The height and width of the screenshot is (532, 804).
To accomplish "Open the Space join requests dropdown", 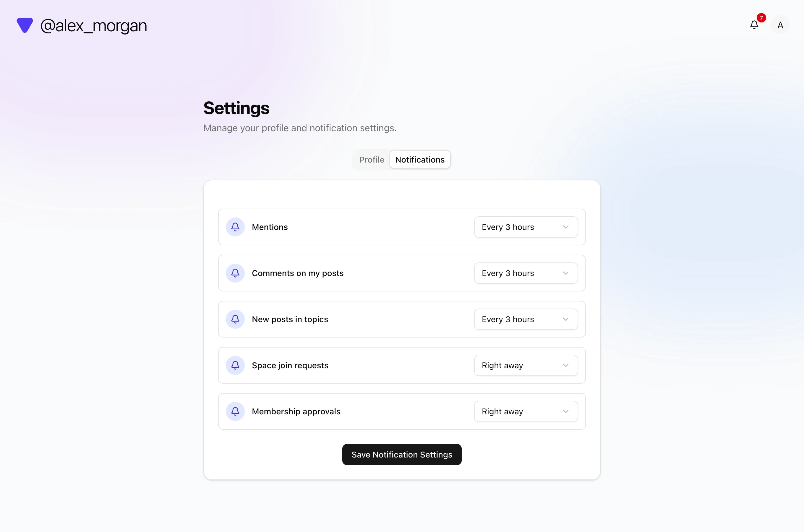I will click(x=526, y=365).
